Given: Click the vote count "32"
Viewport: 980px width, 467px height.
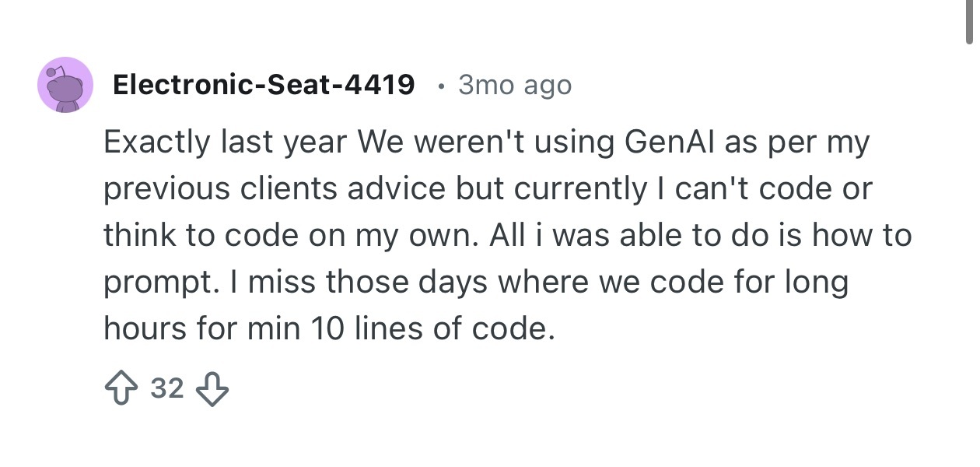Looking at the screenshot, I should (x=166, y=388).
